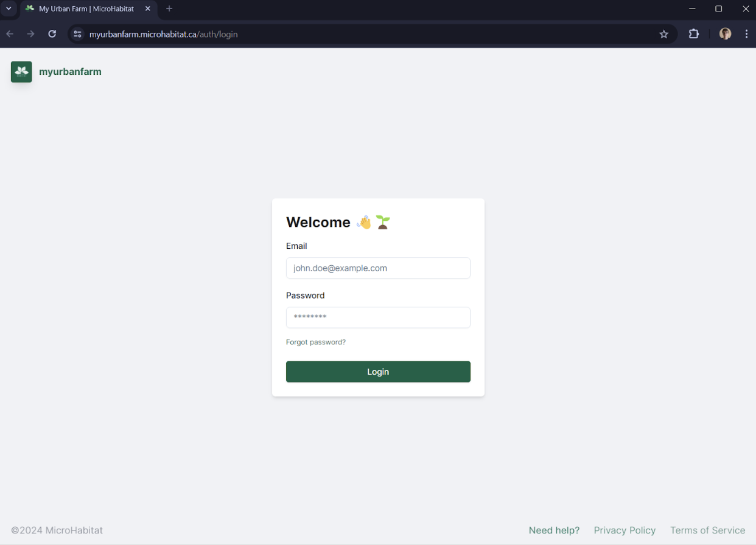Open the browser extensions puzzle icon
This screenshot has width=756, height=545.
694,34
